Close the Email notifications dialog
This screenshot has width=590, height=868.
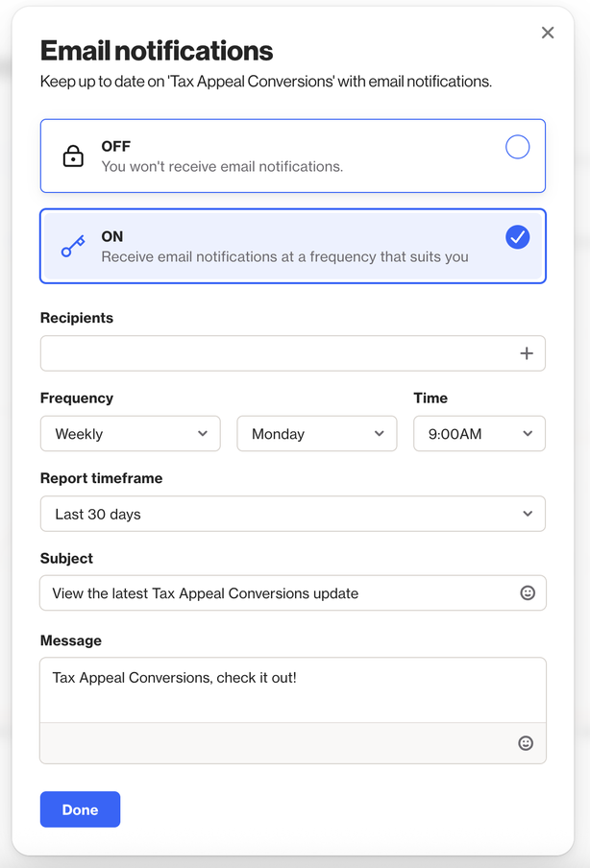point(548,33)
